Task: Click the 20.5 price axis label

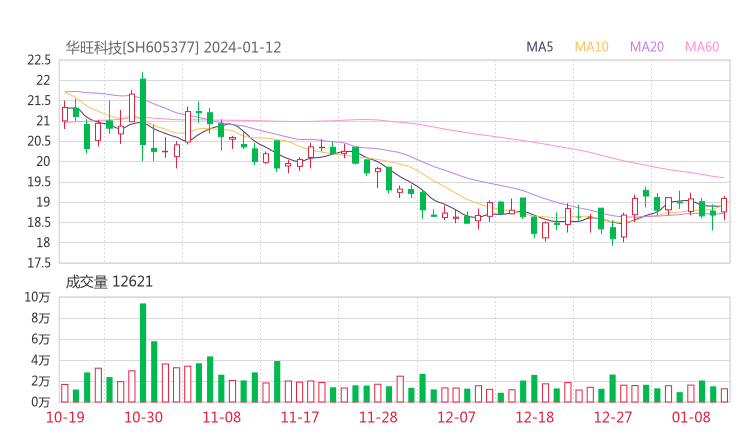Action: (39, 141)
